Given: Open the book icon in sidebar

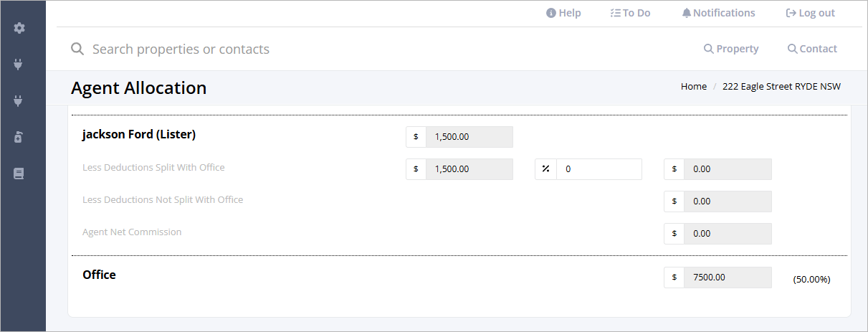Looking at the screenshot, I should click(x=19, y=174).
